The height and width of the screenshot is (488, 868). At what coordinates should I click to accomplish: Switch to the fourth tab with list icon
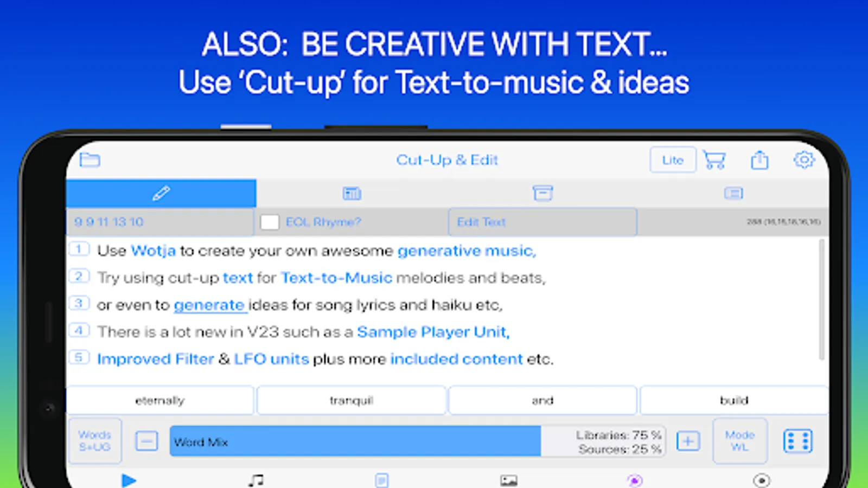point(733,193)
